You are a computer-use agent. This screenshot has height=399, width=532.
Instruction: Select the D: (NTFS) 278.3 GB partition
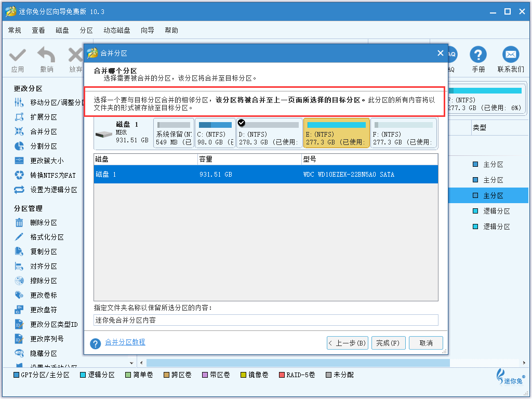click(269, 133)
